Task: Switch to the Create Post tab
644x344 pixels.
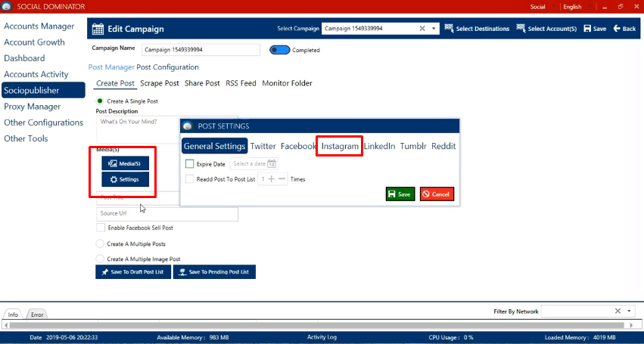Action: click(115, 83)
